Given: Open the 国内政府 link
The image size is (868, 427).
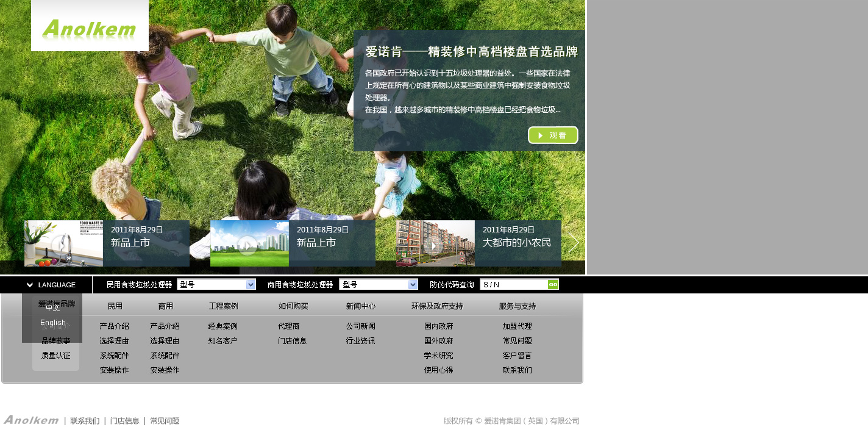Looking at the screenshot, I should [439, 326].
